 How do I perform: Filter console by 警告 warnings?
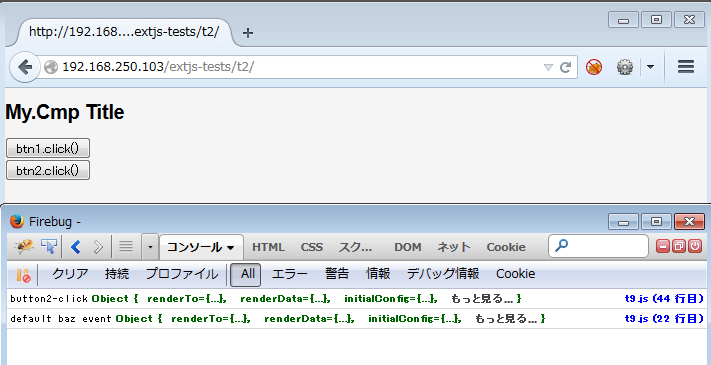pos(337,274)
